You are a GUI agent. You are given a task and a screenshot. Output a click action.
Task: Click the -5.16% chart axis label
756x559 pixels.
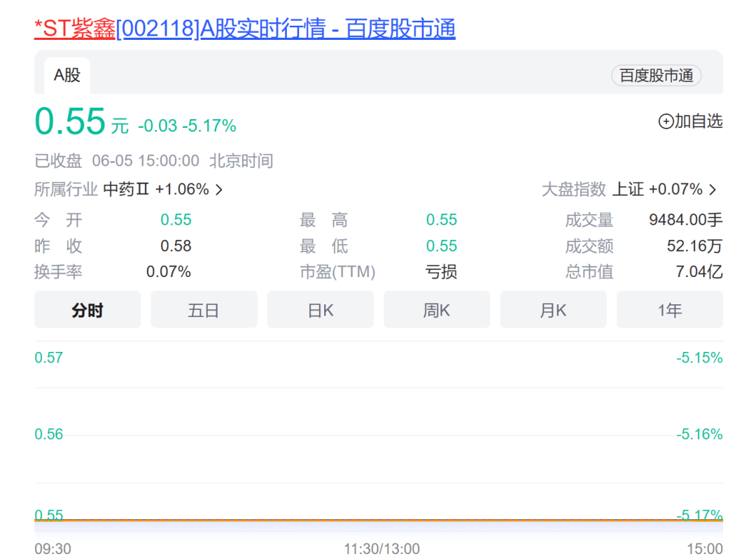(x=699, y=434)
